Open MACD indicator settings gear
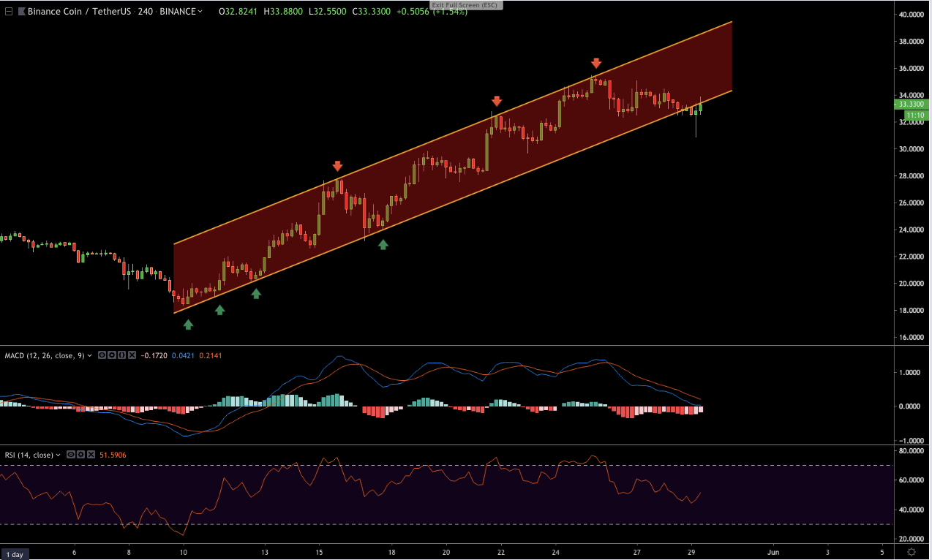Viewport: 932px width, 560px height. click(x=113, y=355)
